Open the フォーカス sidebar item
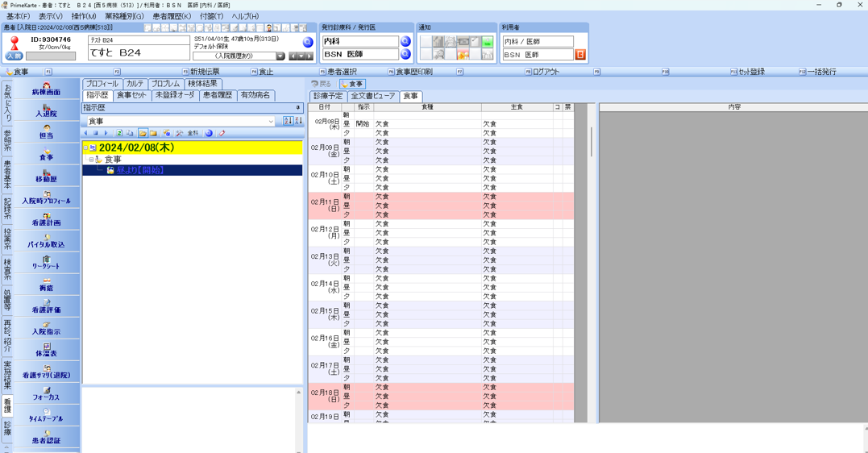This screenshot has height=453, width=868. tap(47, 394)
